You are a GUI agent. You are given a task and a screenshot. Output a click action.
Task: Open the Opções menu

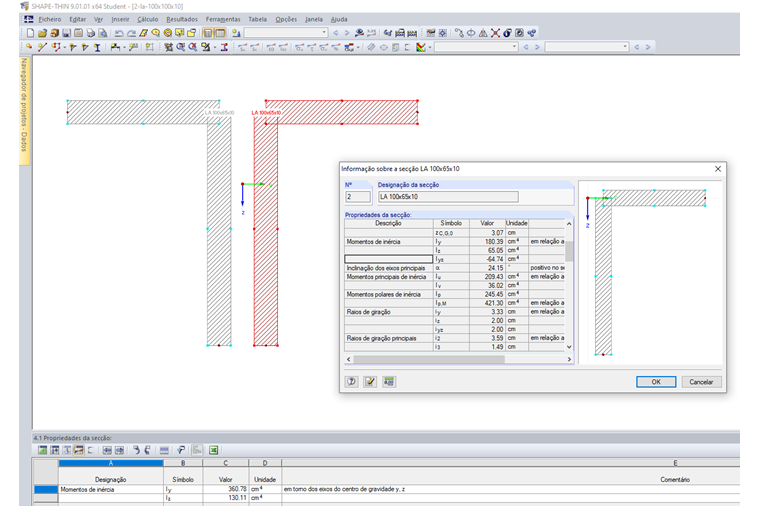(286, 19)
